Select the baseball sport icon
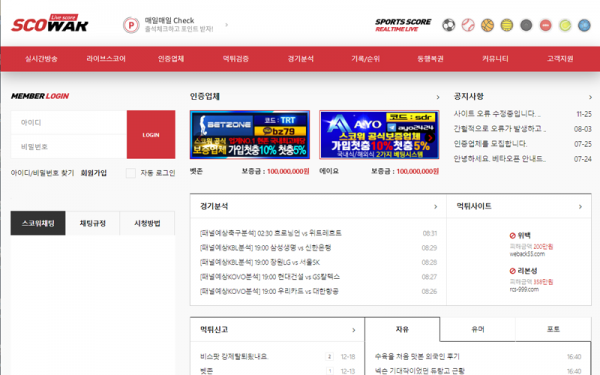600x375 pixels. (468, 25)
